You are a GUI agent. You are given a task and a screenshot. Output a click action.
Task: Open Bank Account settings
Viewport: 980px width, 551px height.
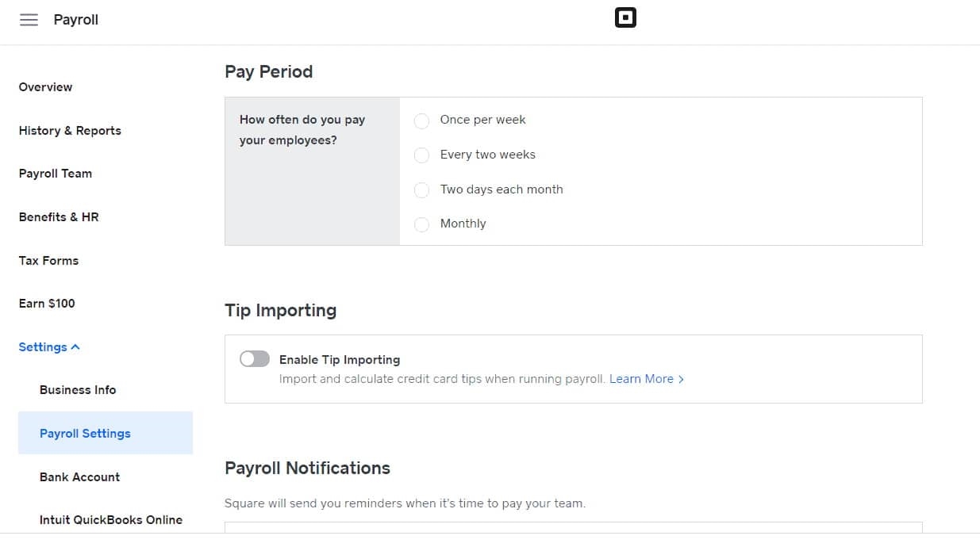point(79,477)
